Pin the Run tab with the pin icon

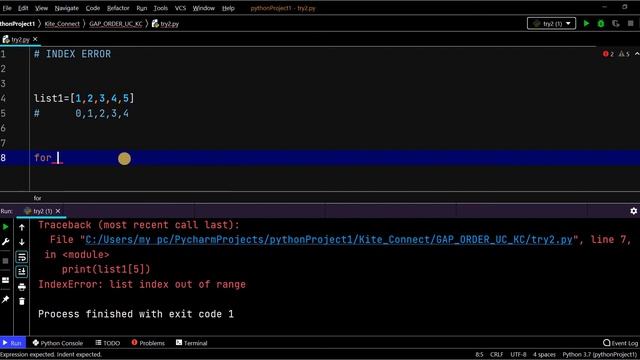5,300
